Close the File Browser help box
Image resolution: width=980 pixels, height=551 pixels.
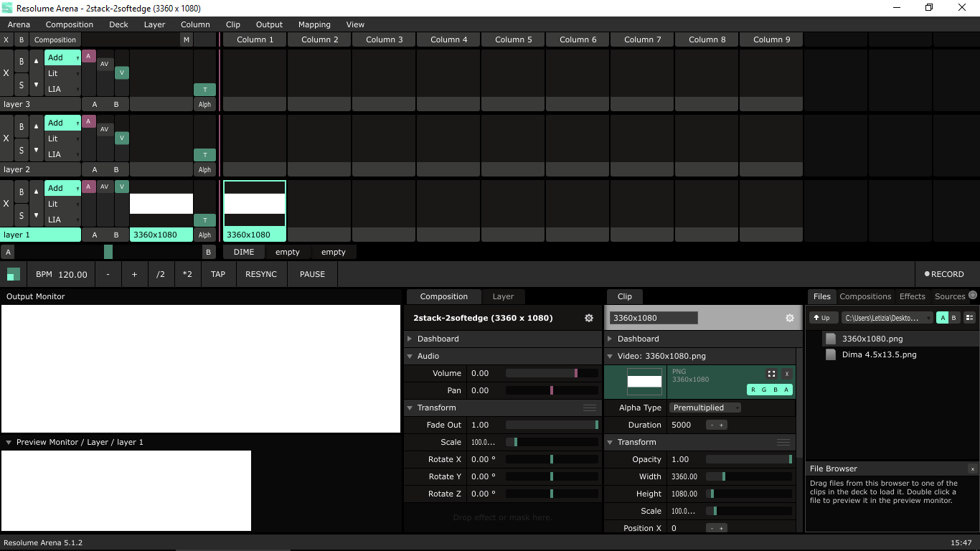972,469
